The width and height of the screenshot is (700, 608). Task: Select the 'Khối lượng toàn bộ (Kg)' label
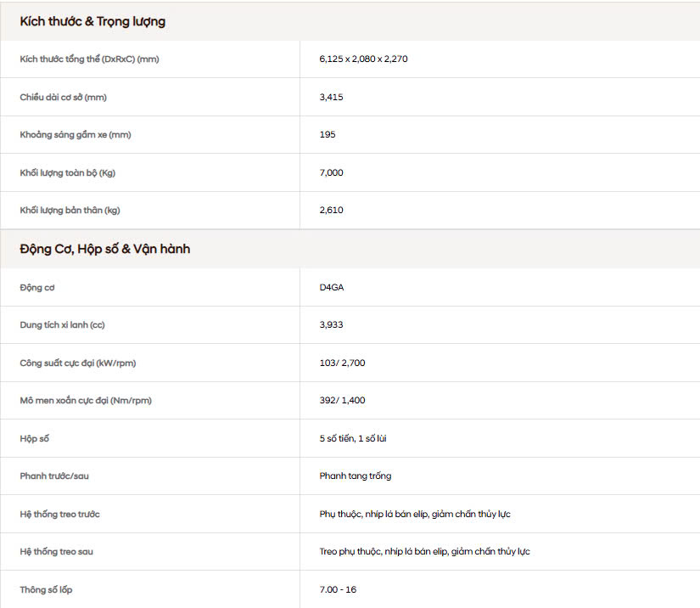[67, 172]
